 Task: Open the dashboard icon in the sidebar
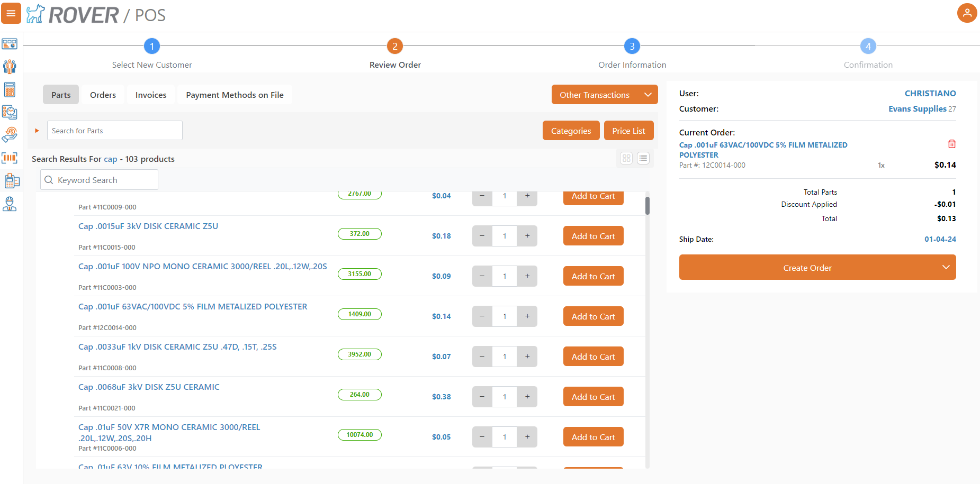(10, 44)
